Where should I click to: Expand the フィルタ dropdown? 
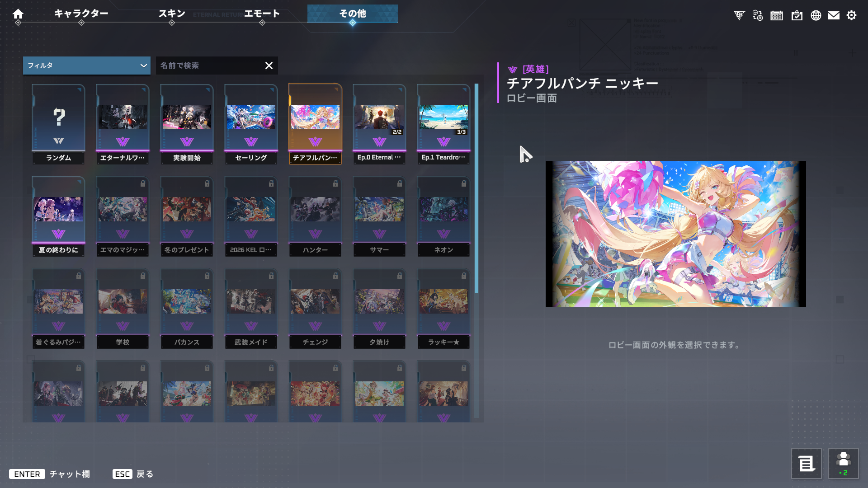pos(87,66)
